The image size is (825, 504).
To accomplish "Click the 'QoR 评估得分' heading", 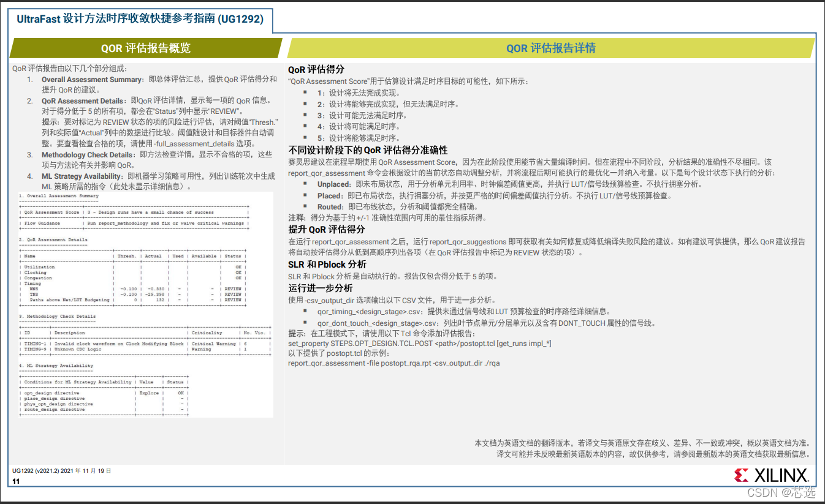I will point(316,70).
